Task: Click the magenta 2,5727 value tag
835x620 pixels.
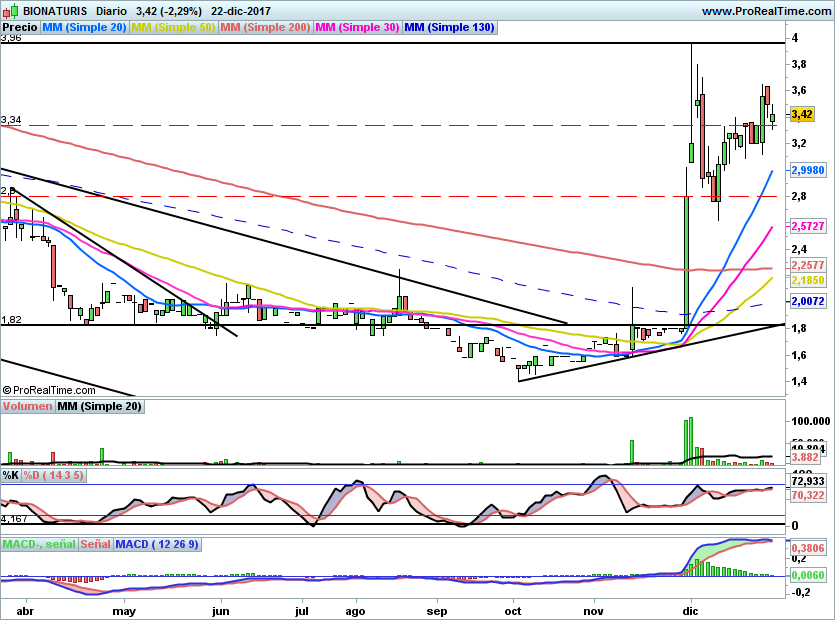Action: (x=807, y=227)
